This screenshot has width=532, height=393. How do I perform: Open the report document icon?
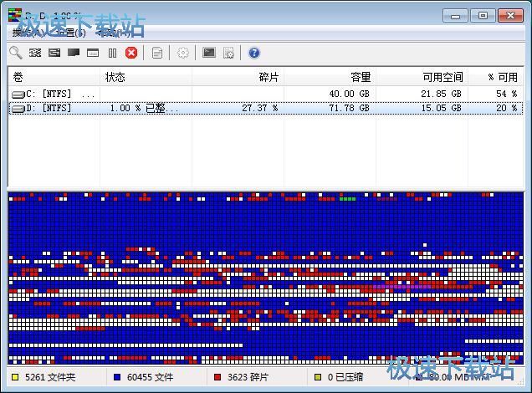(x=157, y=53)
